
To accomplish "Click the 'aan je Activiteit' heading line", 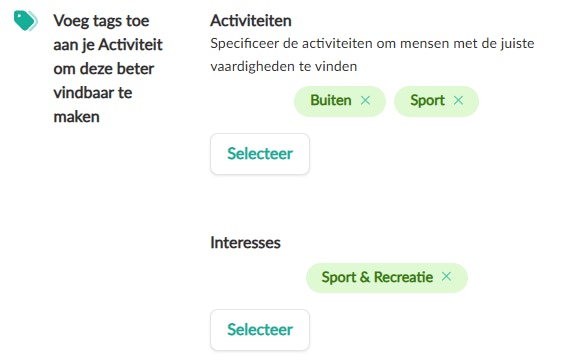I will click(108, 45).
